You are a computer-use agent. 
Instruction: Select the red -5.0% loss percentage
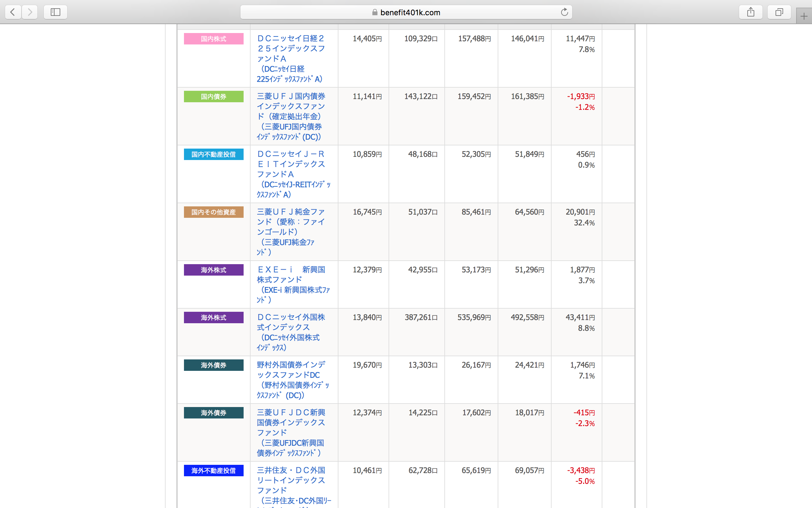(585, 481)
